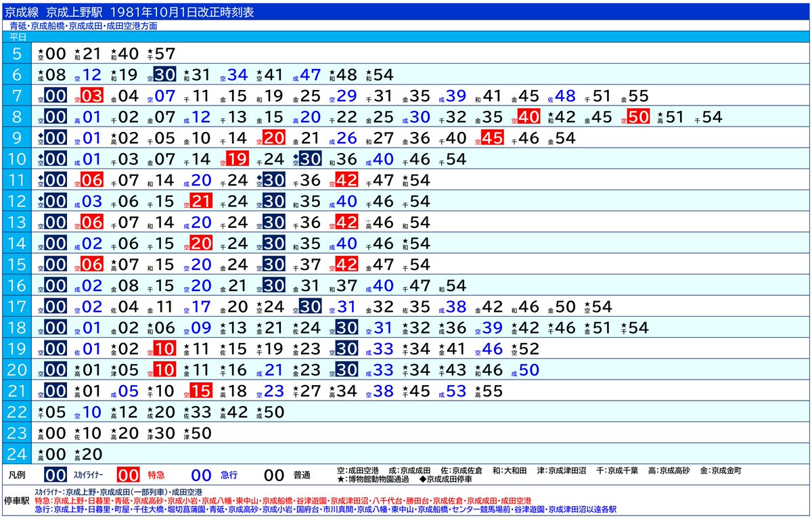Image resolution: width=812 pixels, height=519 pixels.
Task: Select the red 15 departure in hour 21
Action: coord(200,391)
